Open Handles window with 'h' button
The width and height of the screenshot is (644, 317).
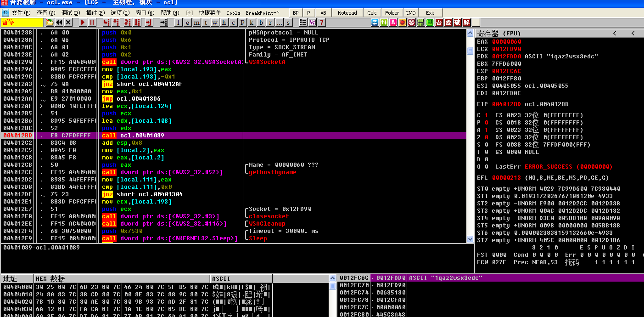pos(224,22)
